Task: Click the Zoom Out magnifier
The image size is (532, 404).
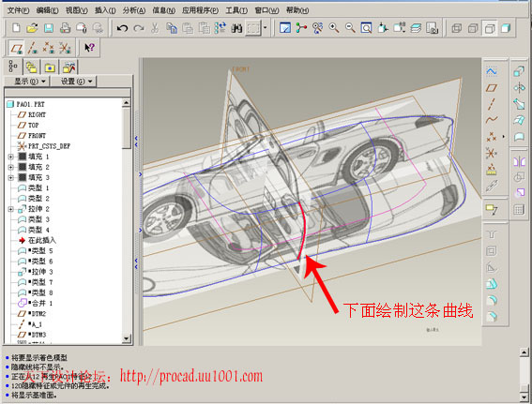Action: click(x=350, y=27)
